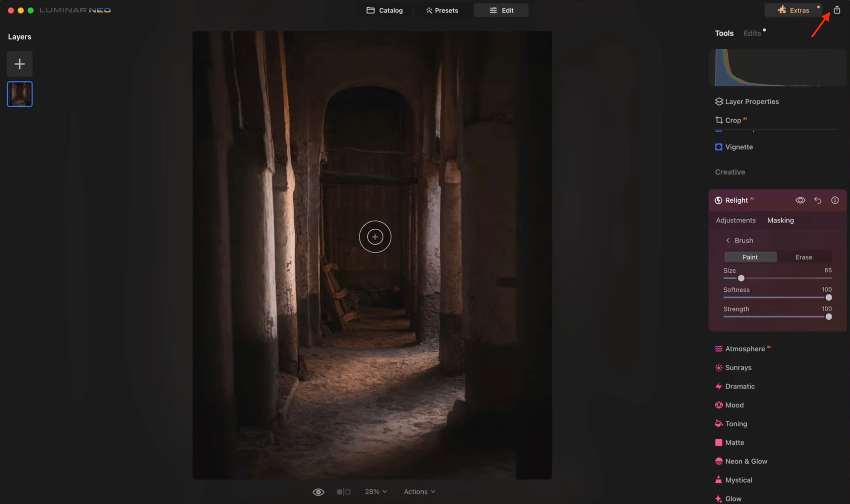The height and width of the screenshot is (504, 850).
Task: Open the Adjustments tab in Relight
Action: click(x=735, y=220)
